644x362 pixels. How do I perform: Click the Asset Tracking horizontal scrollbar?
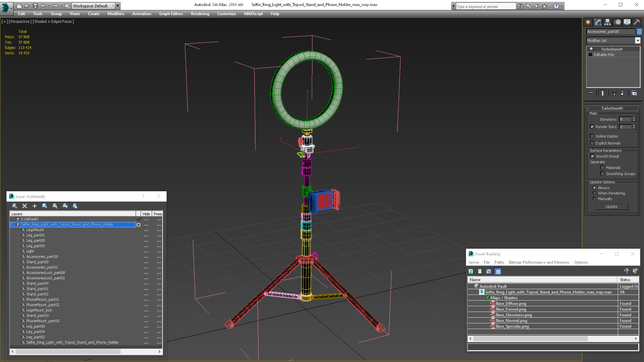(x=553, y=339)
